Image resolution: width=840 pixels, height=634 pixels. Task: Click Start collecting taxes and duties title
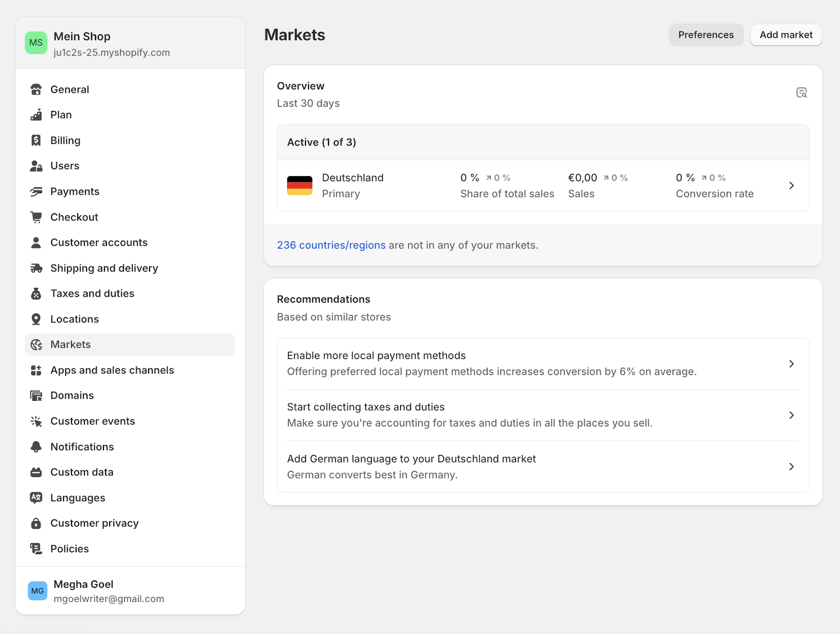(366, 407)
